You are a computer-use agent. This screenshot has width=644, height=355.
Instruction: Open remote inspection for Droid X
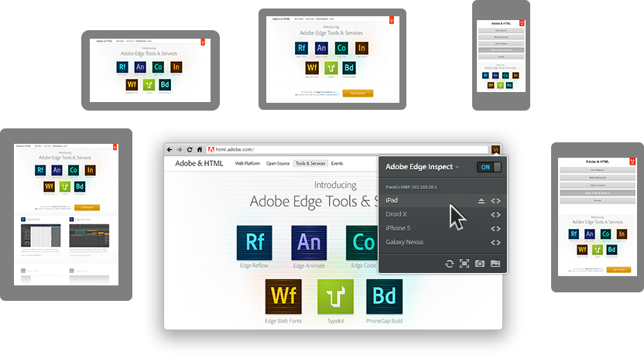point(495,215)
